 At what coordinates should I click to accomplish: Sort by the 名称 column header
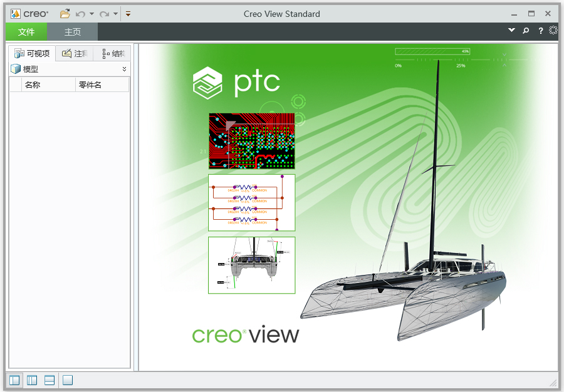tap(48, 85)
